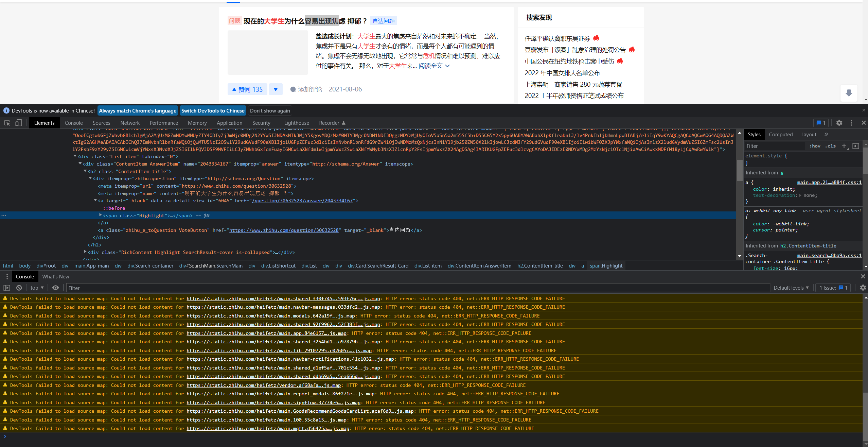Select the inspect element tool
The height and width of the screenshot is (447, 868).
pos(7,123)
